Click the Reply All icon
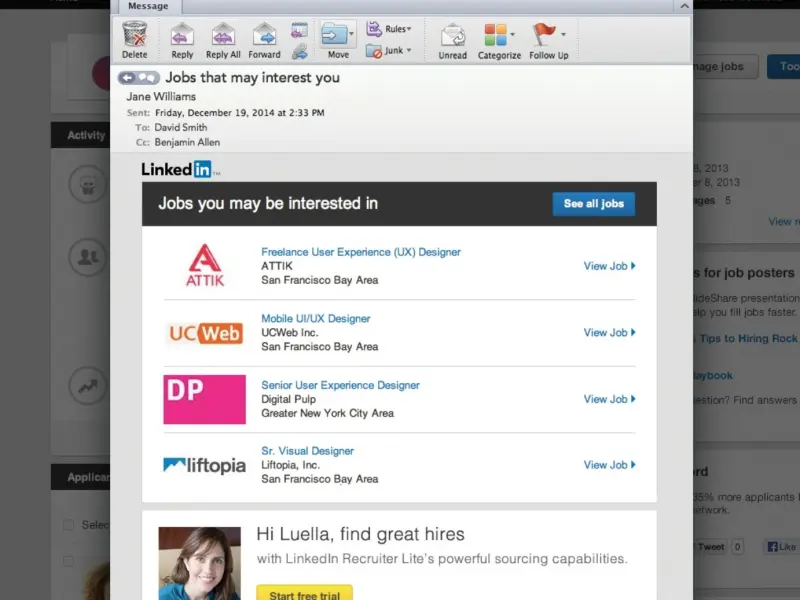The height and width of the screenshot is (600, 800). (223, 35)
